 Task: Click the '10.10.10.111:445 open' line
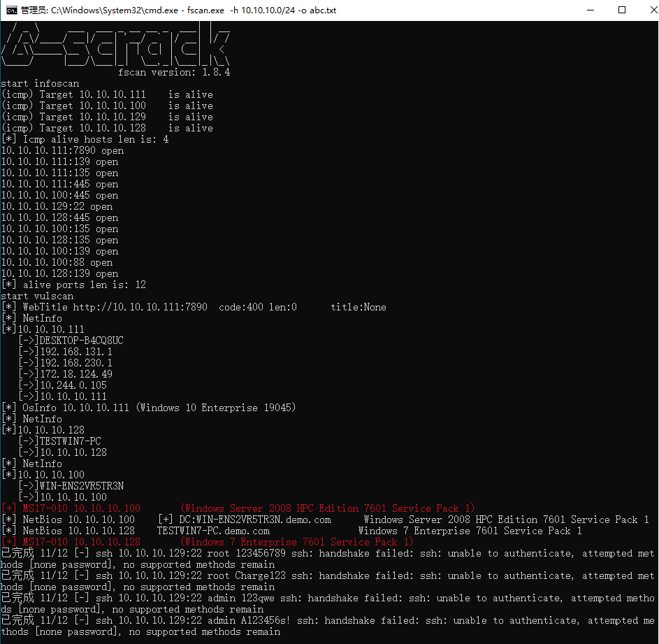[59, 184]
